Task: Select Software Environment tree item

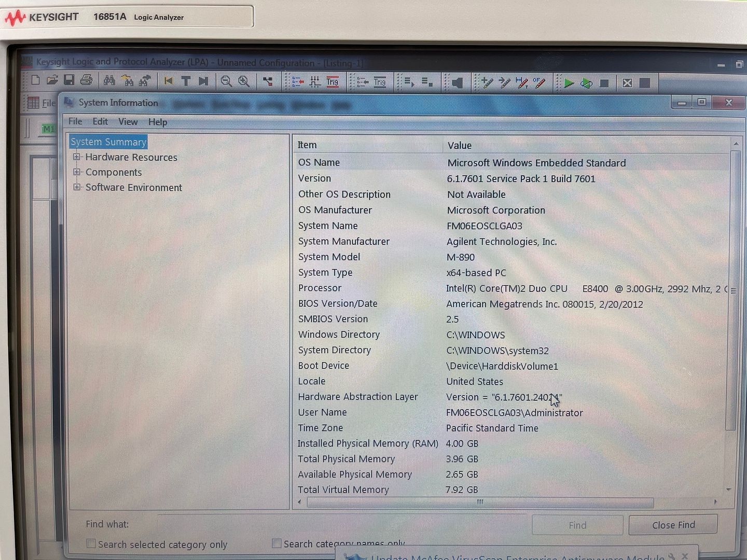Action: 134,187
